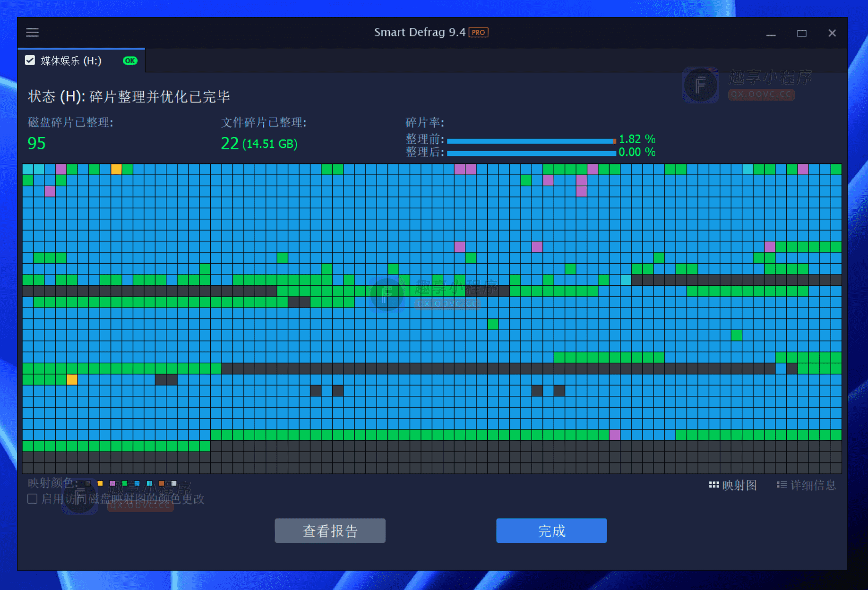Screen dimensions: 868x590
Task: Pick the light gray map color swatch
Action: [x=174, y=483]
